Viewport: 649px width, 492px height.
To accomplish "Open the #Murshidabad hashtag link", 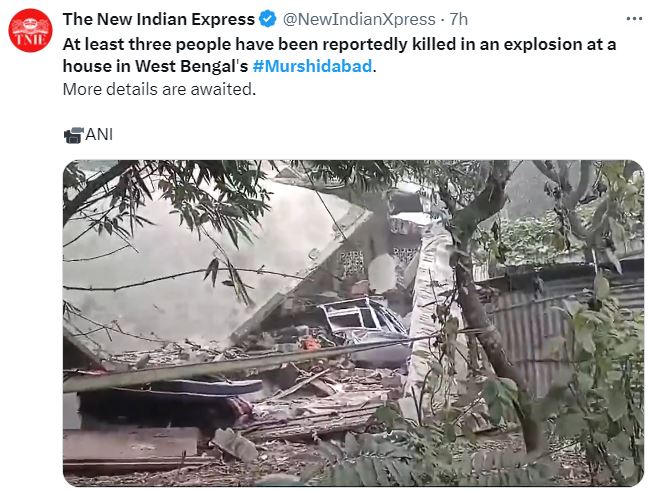I will pyautogui.click(x=312, y=66).
